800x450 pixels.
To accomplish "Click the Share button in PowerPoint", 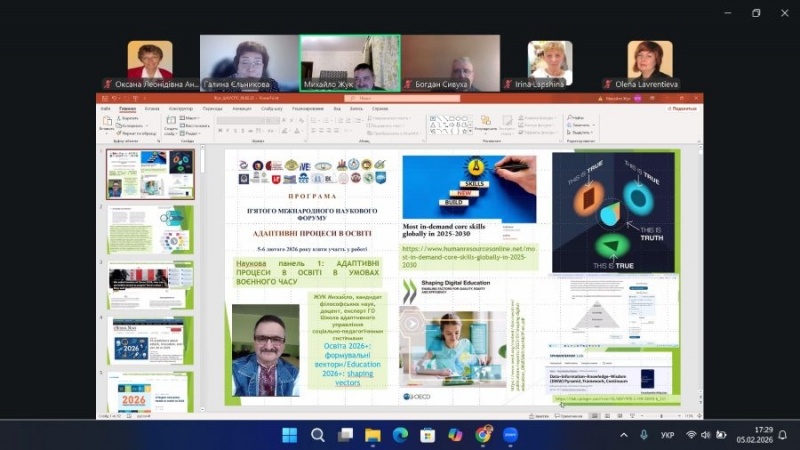I will tap(682, 109).
